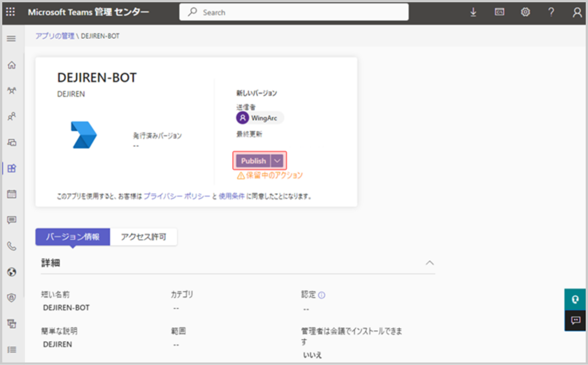Open the 使用条件 link
The image size is (588, 365).
tap(231, 196)
